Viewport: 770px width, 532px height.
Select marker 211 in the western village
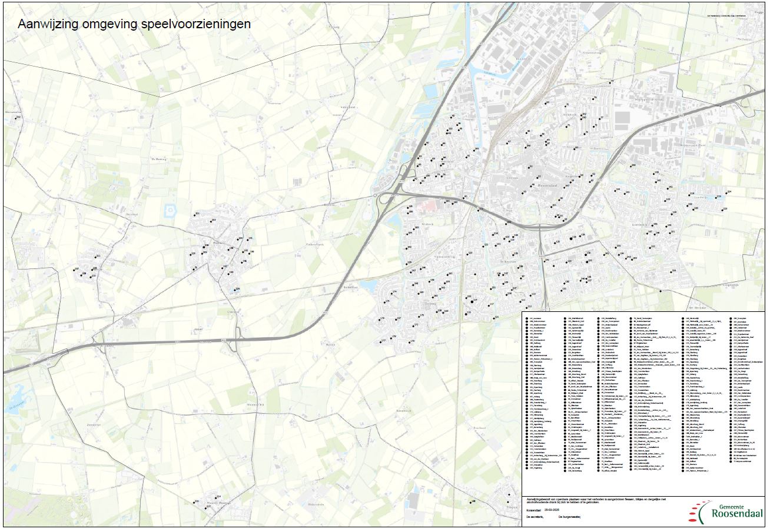pos(95,257)
